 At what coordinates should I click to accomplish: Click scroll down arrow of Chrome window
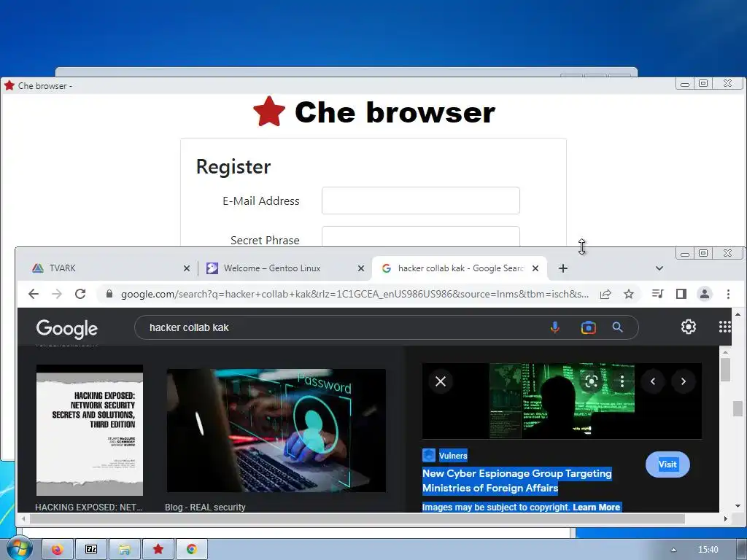point(738,506)
